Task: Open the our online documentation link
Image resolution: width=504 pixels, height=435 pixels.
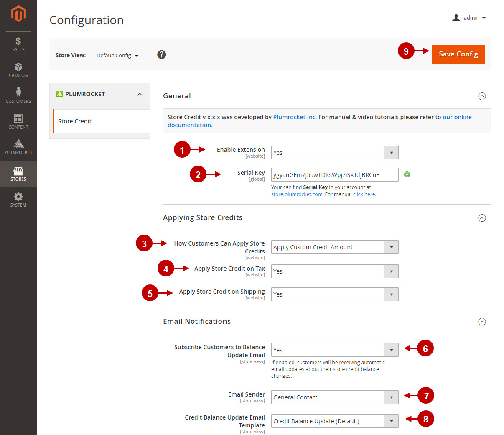Action: click(x=320, y=121)
